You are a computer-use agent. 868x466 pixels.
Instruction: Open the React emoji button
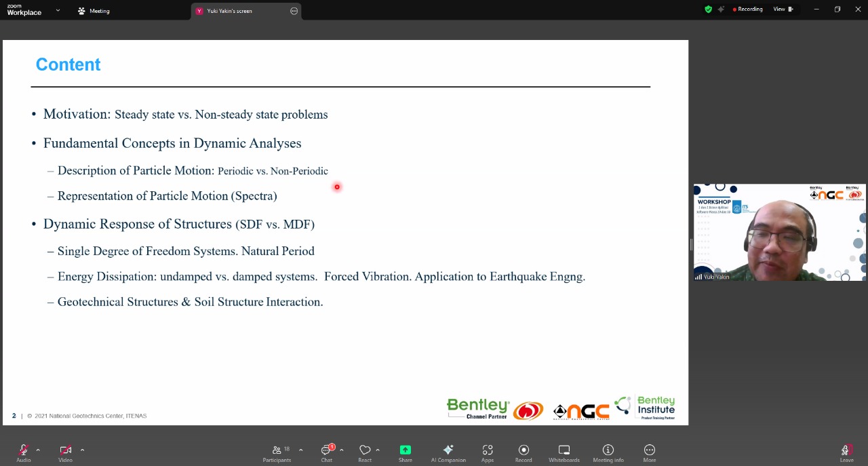(365, 452)
